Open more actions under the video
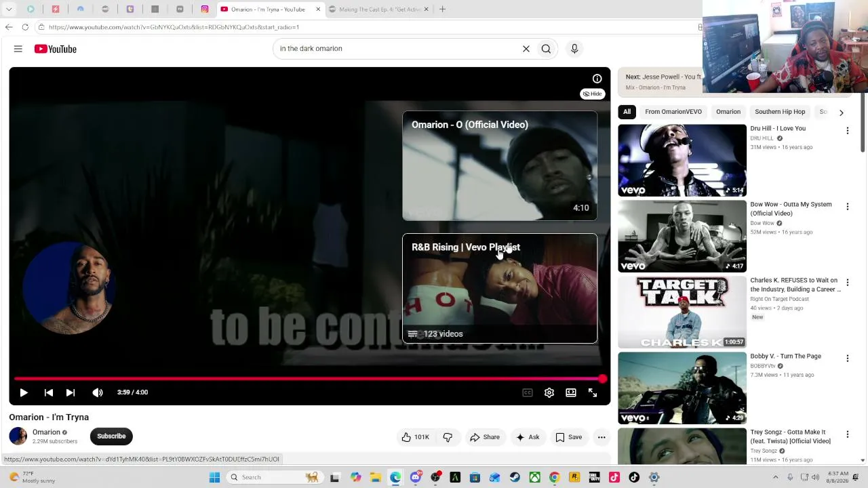Viewport: 868px width, 488px height. coord(601,437)
